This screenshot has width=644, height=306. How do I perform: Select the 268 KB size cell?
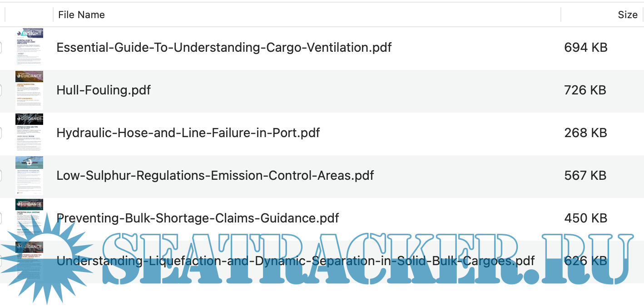point(585,133)
